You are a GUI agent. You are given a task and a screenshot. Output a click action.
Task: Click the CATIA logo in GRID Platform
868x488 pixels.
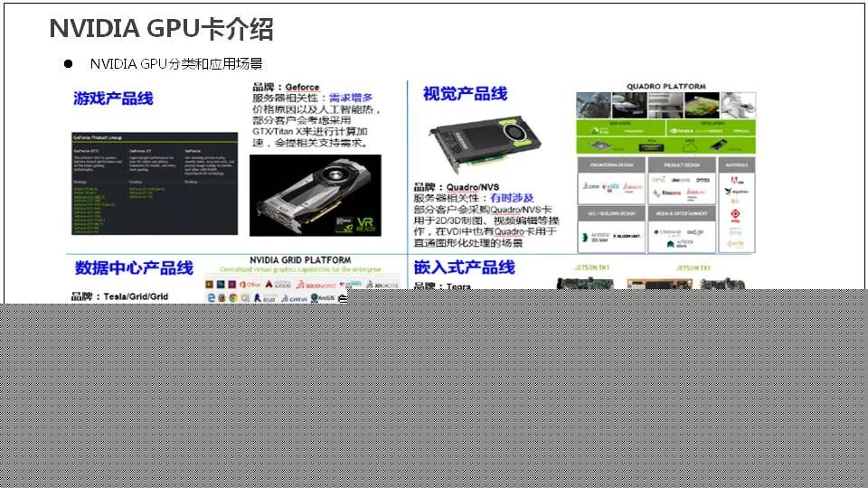294,298
